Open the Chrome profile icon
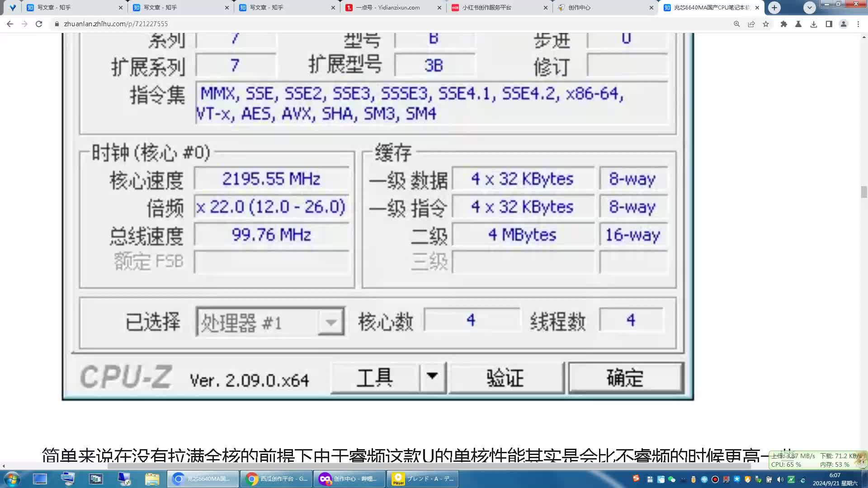 [844, 24]
